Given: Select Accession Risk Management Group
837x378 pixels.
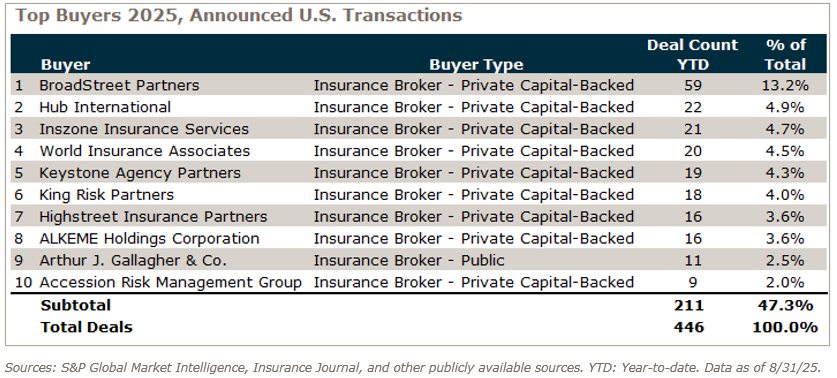Looking at the screenshot, I should coord(171,282).
